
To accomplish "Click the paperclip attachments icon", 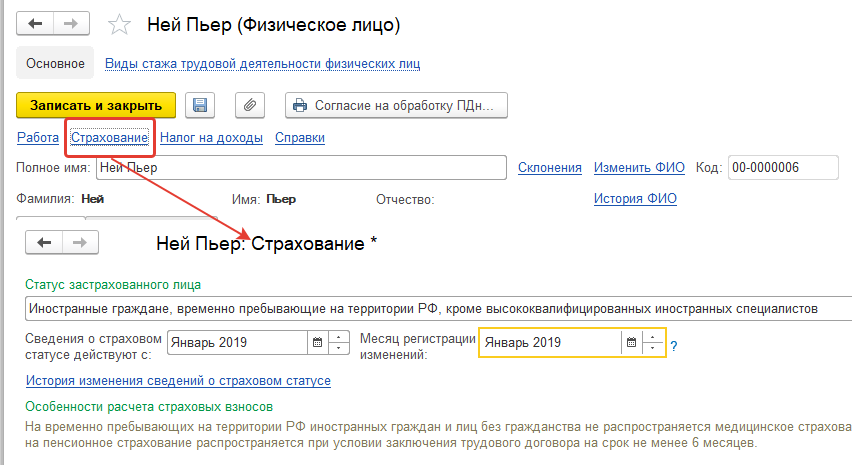I will click(250, 105).
